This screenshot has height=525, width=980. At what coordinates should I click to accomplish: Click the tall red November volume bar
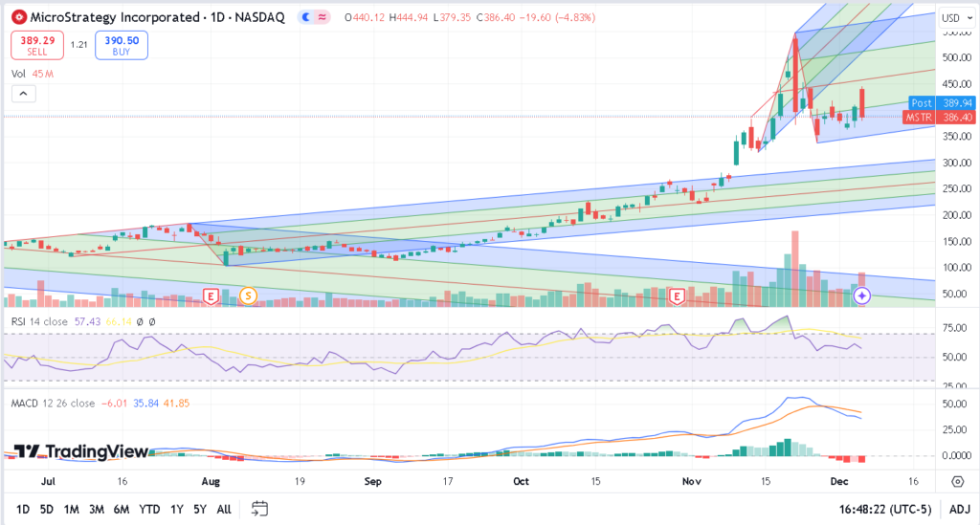pyautogui.click(x=795, y=269)
